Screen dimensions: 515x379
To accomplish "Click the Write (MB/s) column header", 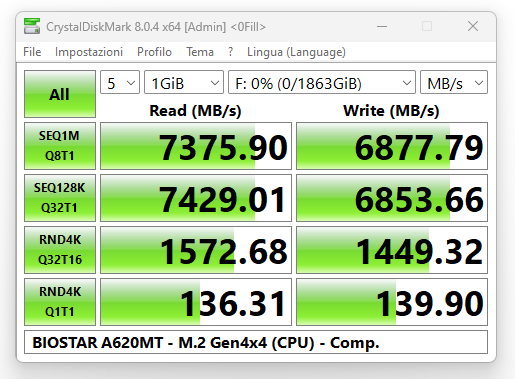I will point(391,111).
